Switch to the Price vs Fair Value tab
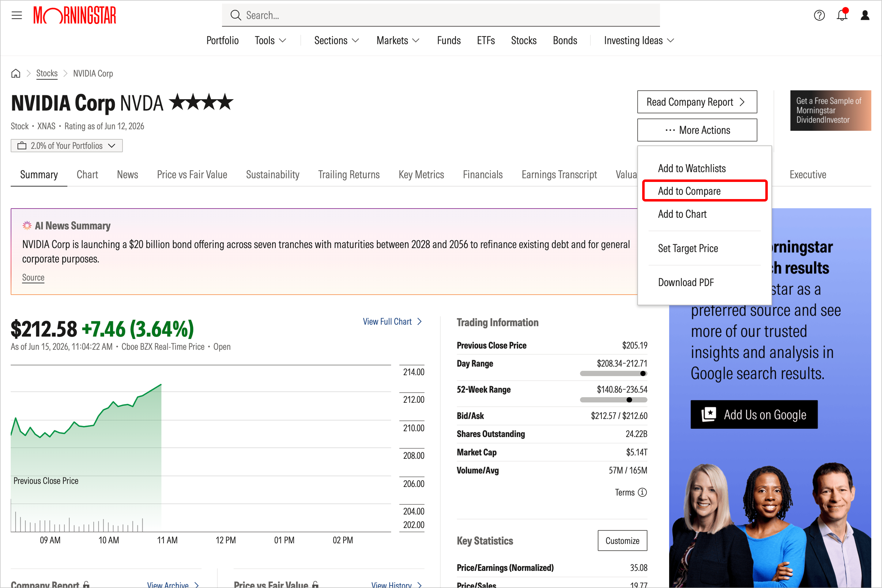Screen dimensions: 882x588 [x=192, y=175]
